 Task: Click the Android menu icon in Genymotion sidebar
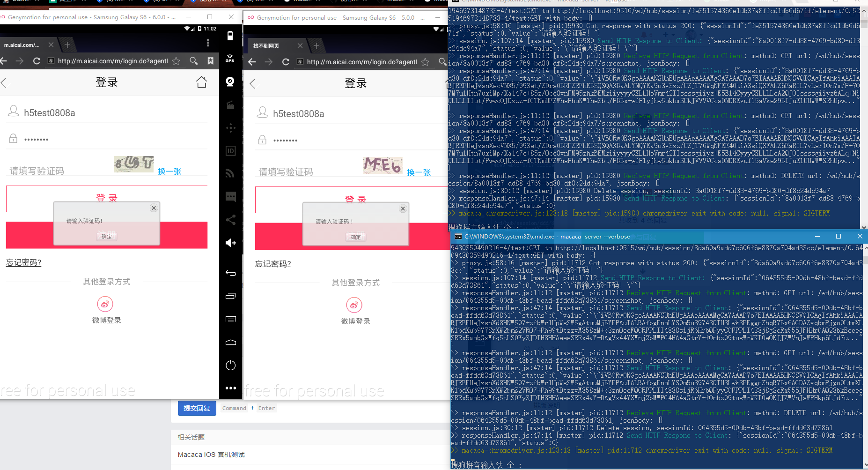(x=230, y=319)
